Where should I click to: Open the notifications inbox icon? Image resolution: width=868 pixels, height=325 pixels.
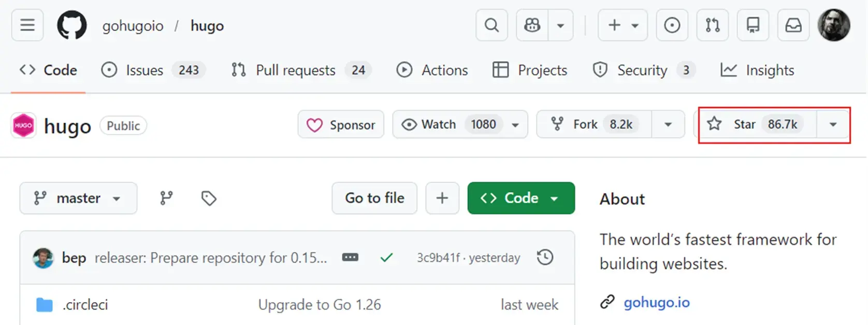(x=793, y=25)
